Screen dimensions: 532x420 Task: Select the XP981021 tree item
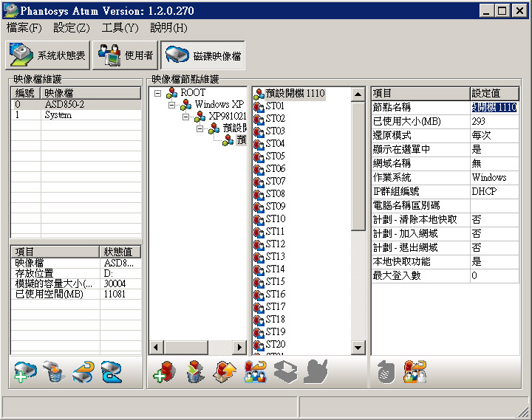pyautogui.click(x=228, y=116)
